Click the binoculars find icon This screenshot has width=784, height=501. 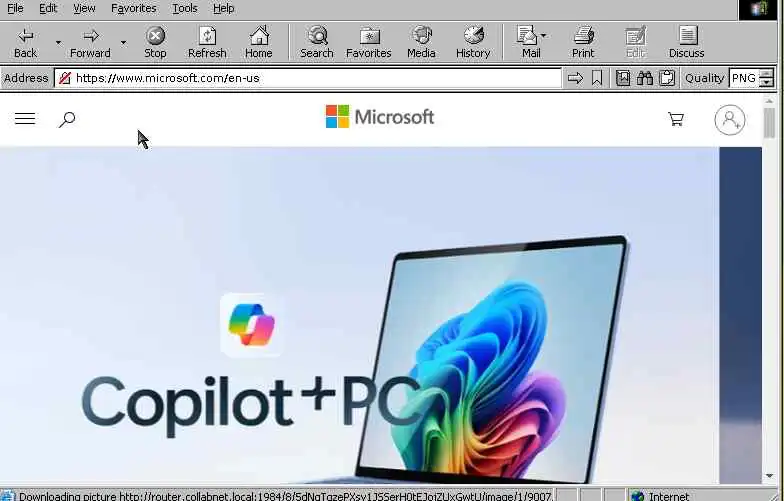point(645,78)
